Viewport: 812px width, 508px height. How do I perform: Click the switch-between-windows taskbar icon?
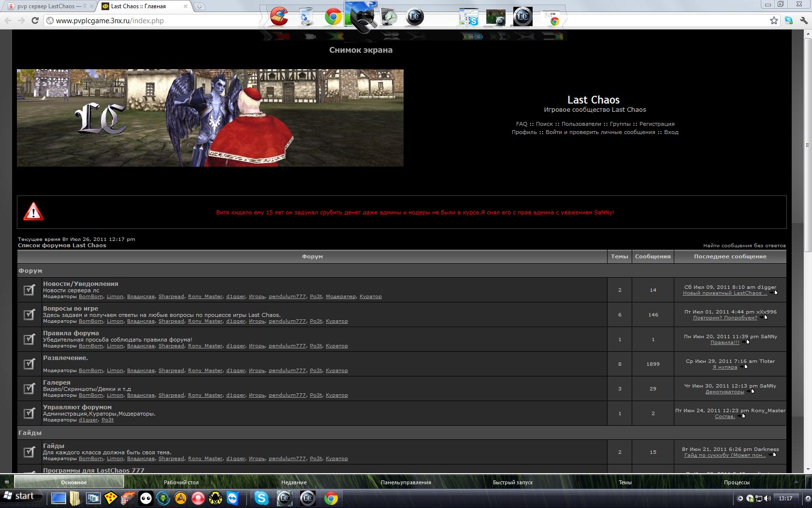click(x=93, y=498)
